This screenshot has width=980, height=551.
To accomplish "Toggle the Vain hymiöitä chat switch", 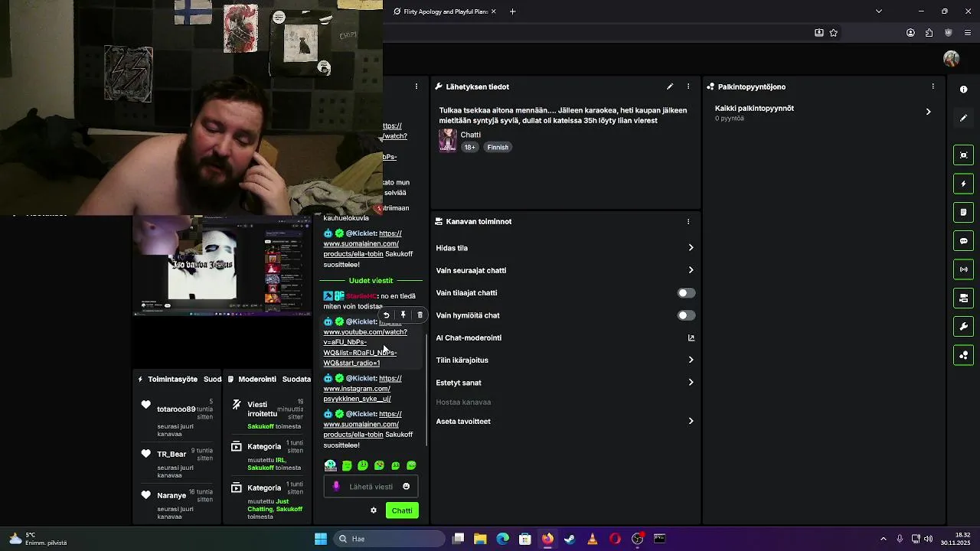I will pos(686,315).
